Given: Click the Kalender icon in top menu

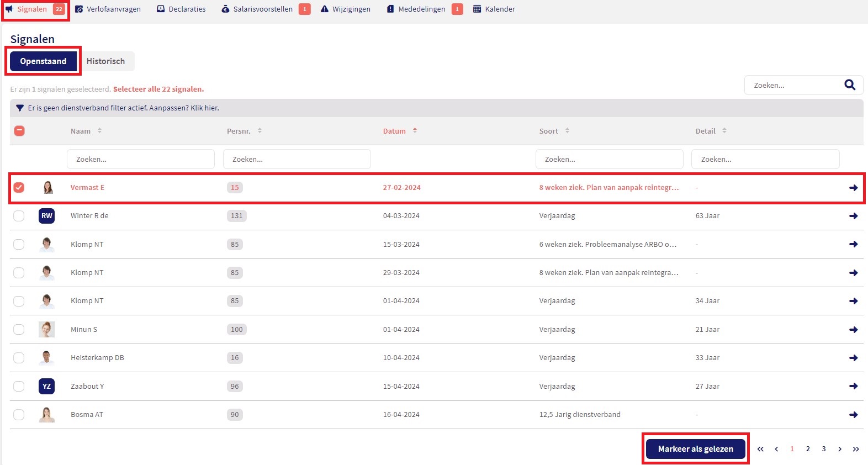Looking at the screenshot, I should [x=477, y=9].
